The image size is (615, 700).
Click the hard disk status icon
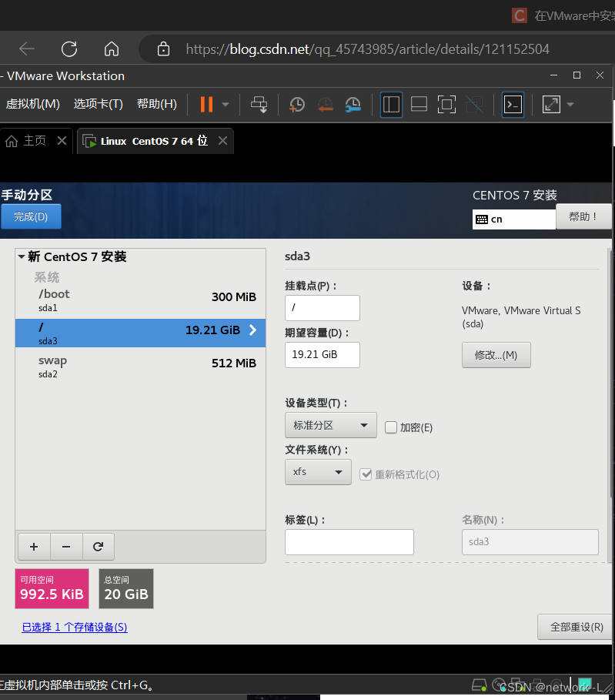pos(480,685)
